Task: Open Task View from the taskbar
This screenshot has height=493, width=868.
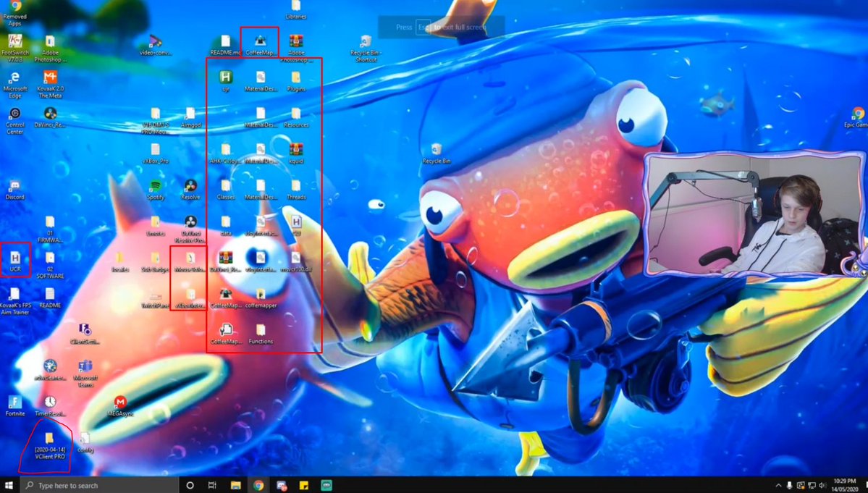Action: click(212, 485)
